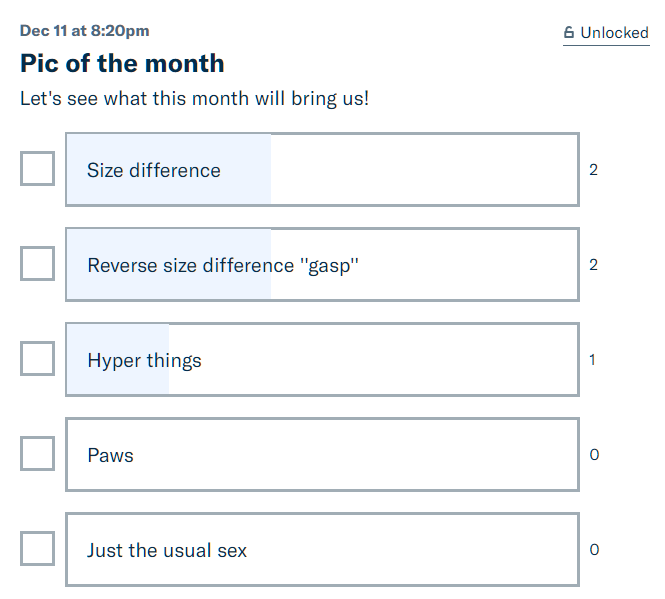Click the zero vote count beside Paws
Viewport: 665px width, 599px height.
click(x=593, y=455)
